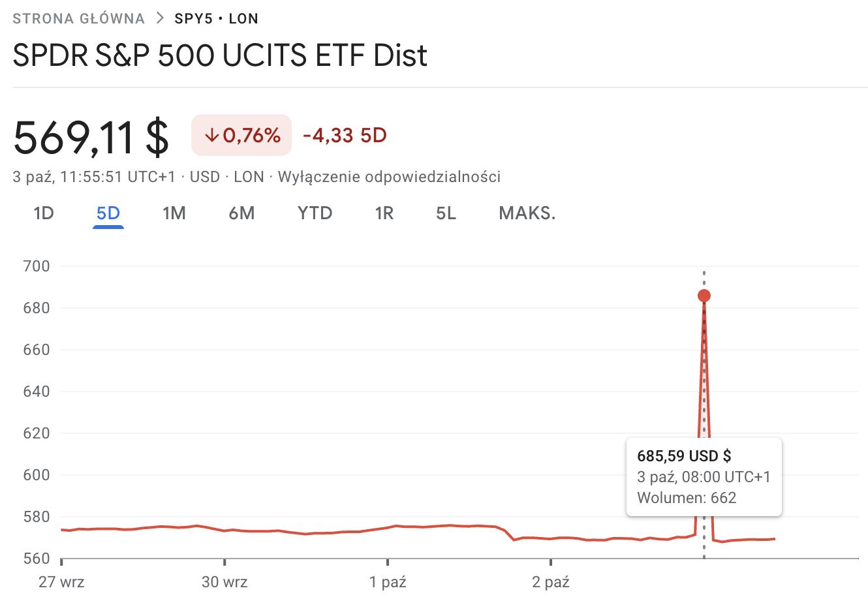868x599 pixels.
Task: Select the YTD range tab
Action: tap(315, 213)
